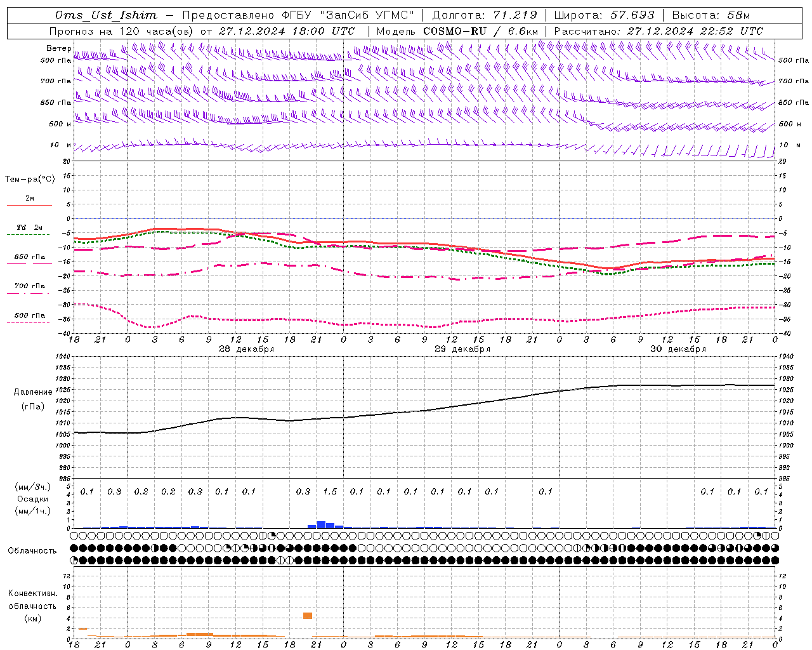Click the (мм/1ч.) precipitation unit label

(32, 510)
